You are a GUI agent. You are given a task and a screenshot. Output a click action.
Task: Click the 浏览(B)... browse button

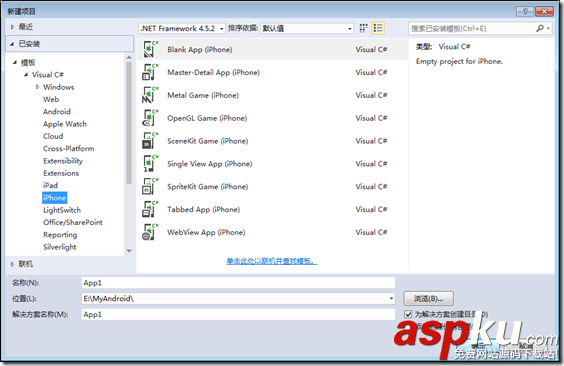click(428, 298)
